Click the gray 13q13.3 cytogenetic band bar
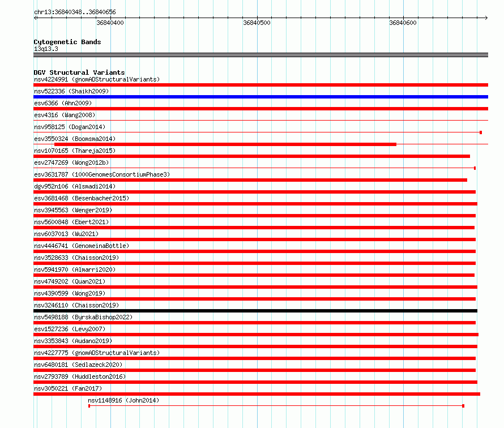Viewport: 504px width, 428px height. (x=260, y=55)
